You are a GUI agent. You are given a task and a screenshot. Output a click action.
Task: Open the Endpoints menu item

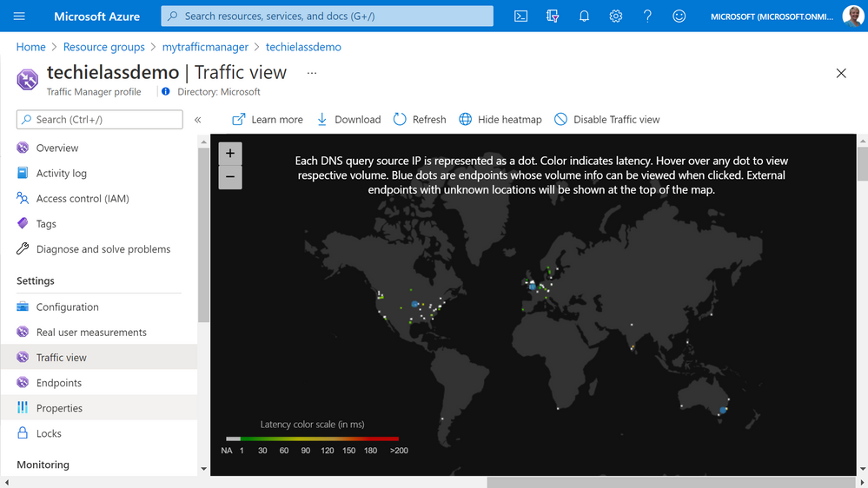(x=99, y=383)
